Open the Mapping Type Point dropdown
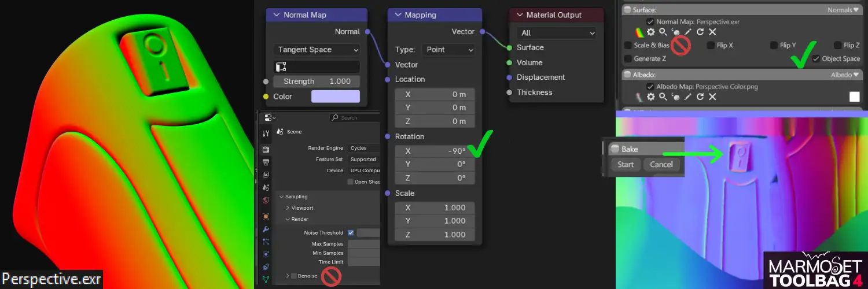This screenshot has width=868, height=289. [448, 50]
